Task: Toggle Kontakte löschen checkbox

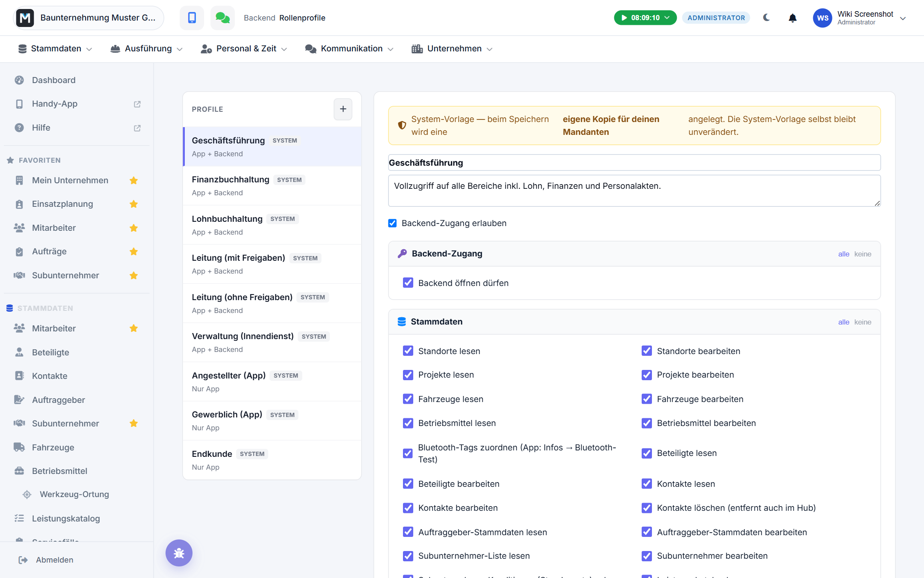Action: [x=647, y=508]
